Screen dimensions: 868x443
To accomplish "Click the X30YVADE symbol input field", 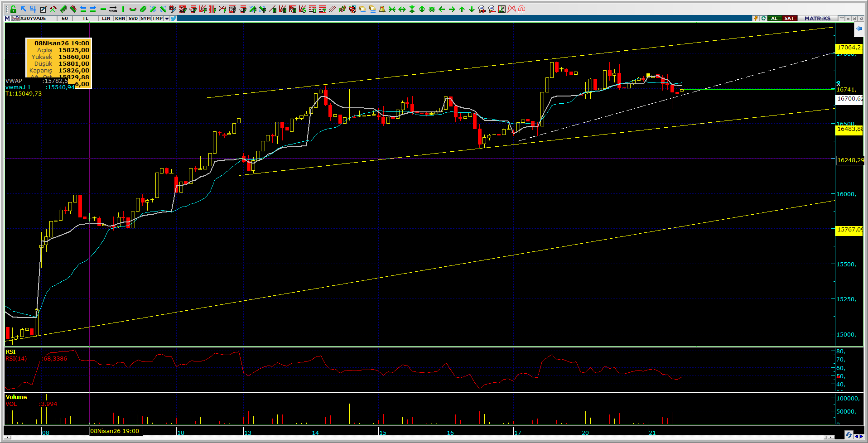I will [x=34, y=19].
